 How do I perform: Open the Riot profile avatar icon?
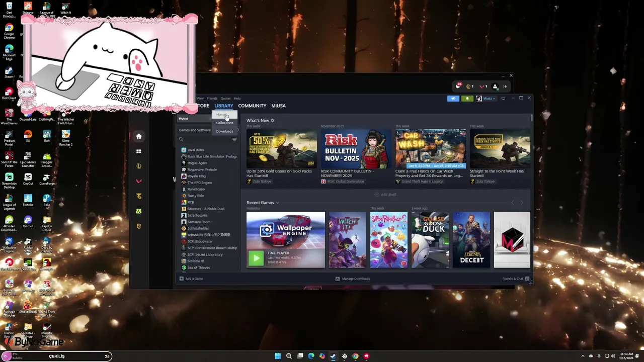point(495,86)
